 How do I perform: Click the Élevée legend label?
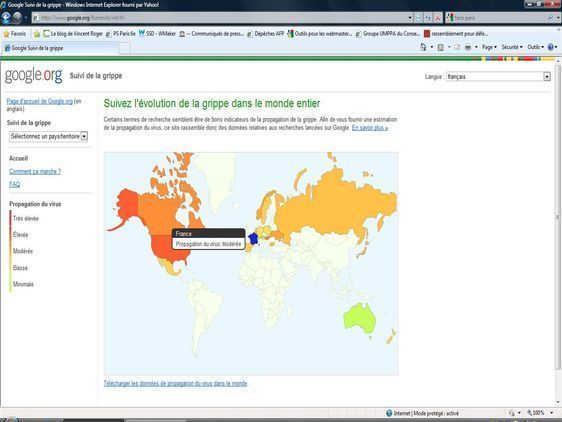pyautogui.click(x=20, y=235)
